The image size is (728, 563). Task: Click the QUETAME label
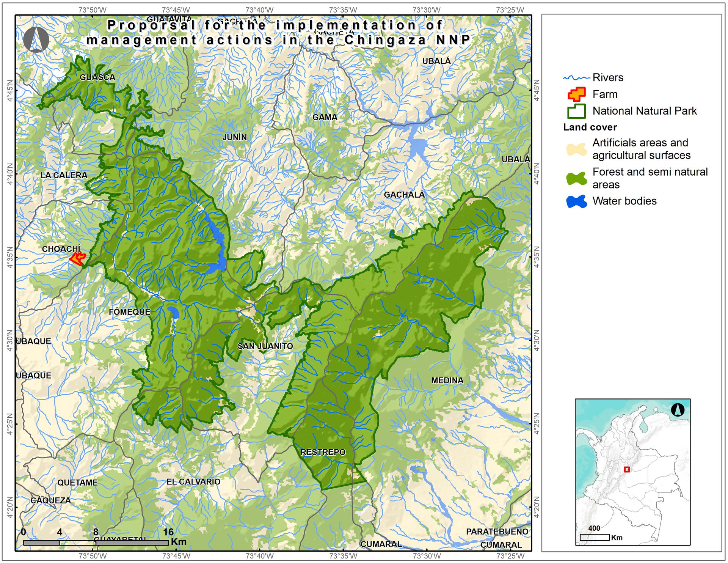78,483
